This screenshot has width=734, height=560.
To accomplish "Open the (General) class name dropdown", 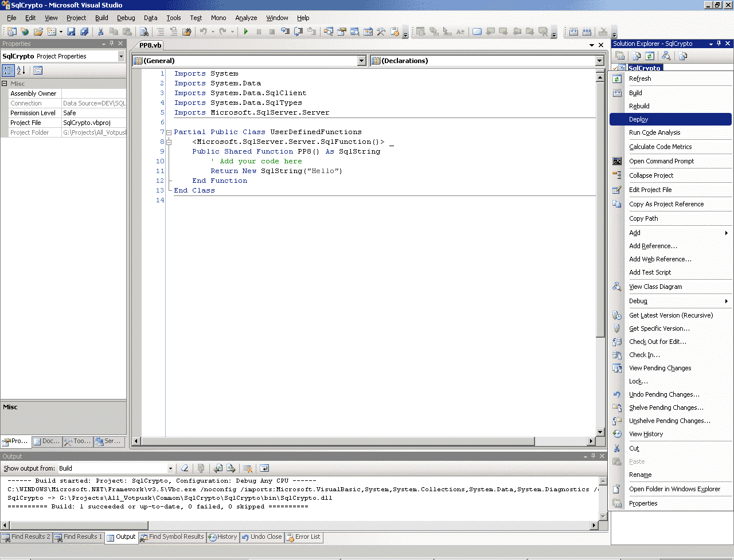I will pos(361,61).
